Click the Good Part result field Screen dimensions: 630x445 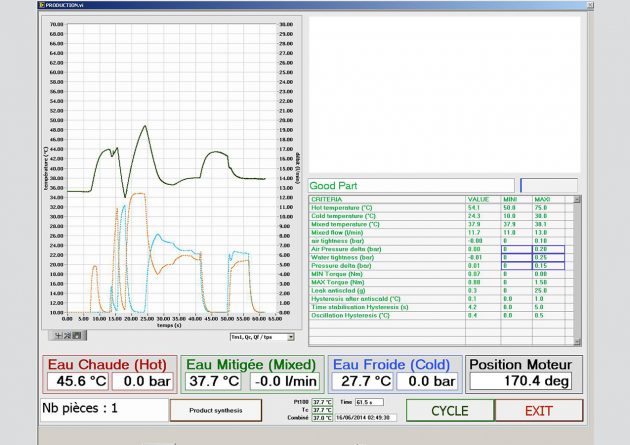[x=411, y=185]
